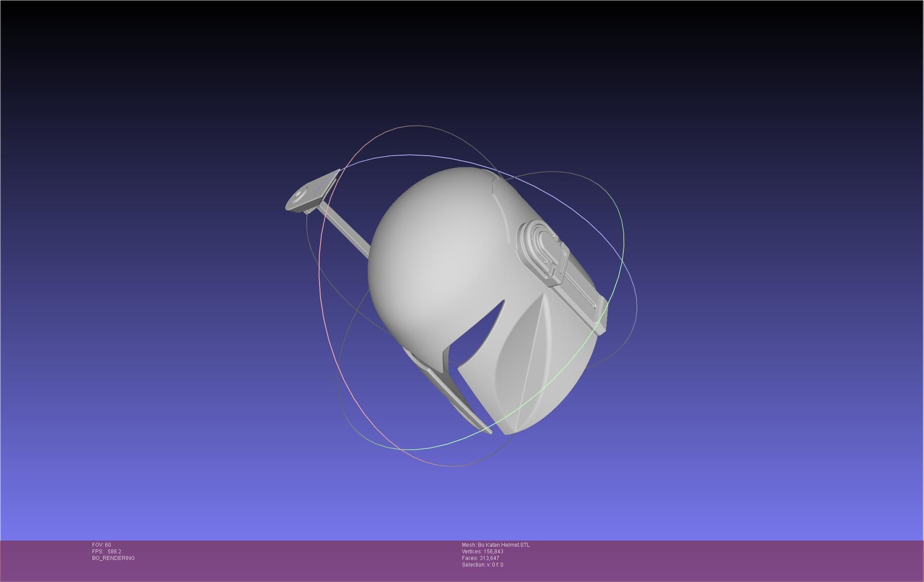Image resolution: width=924 pixels, height=582 pixels.
Task: Click the Mesh: Bo Katan Helmet.STL label
Action: (x=496, y=545)
